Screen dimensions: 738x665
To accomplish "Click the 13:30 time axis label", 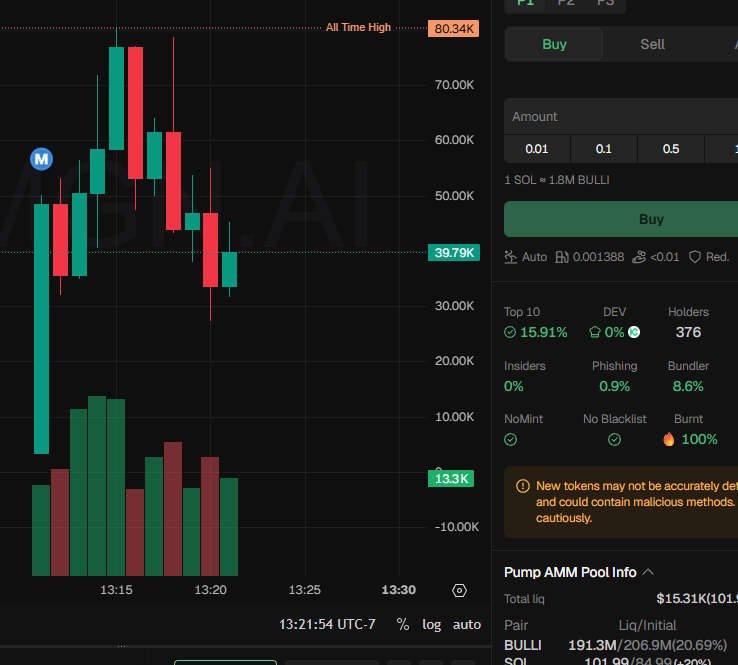I will tap(399, 590).
